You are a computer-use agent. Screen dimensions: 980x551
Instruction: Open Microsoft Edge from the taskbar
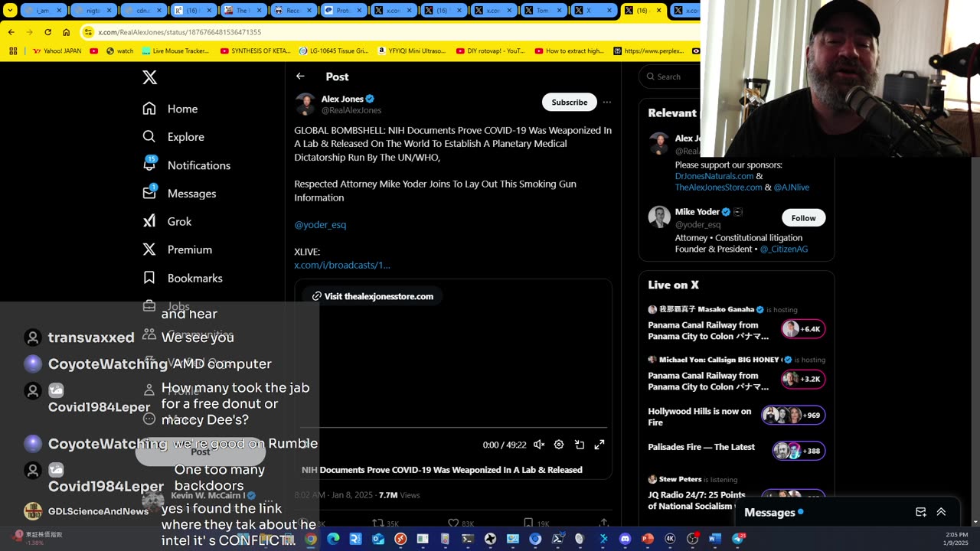(333, 539)
